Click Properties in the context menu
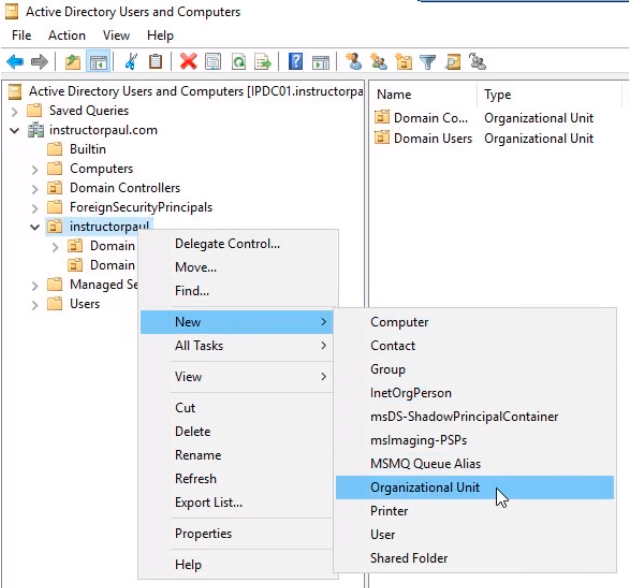The image size is (629, 588). coord(203,534)
